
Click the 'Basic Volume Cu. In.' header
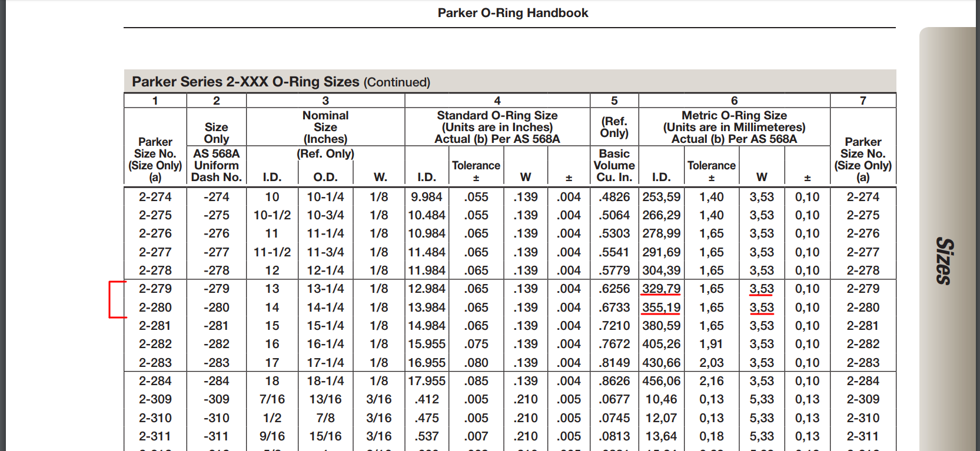614,165
